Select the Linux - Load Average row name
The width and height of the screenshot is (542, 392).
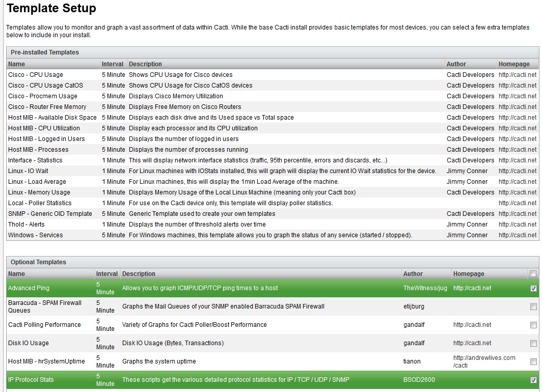click(37, 182)
